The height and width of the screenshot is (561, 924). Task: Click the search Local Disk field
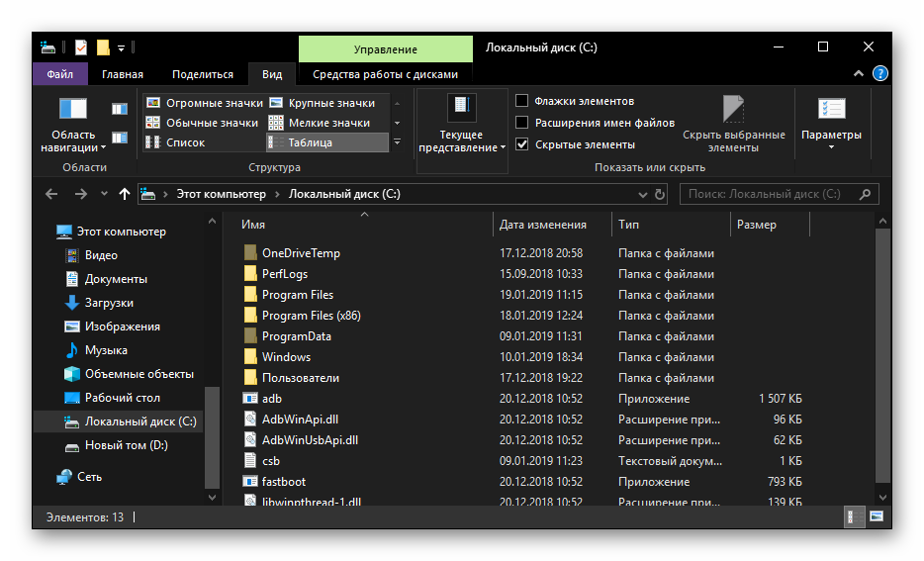(772, 195)
